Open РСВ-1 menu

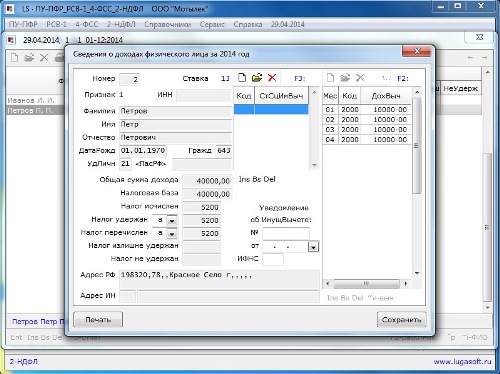pos(56,24)
